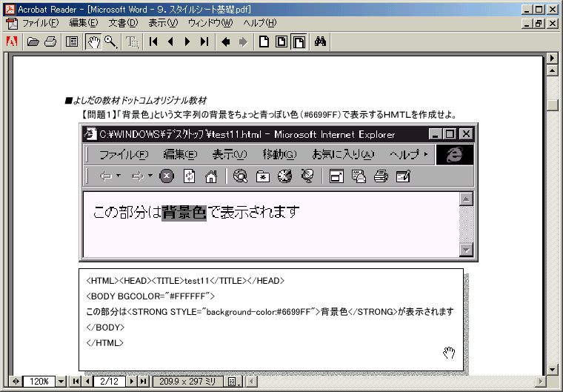Go to previous page from status bar
The height and width of the screenshot is (392, 563).
[x=87, y=381]
